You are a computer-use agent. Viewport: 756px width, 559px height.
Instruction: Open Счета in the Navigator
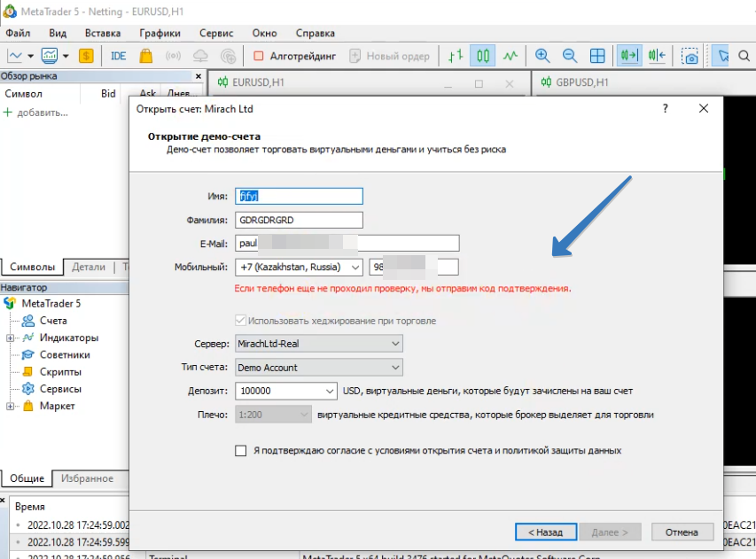(53, 321)
